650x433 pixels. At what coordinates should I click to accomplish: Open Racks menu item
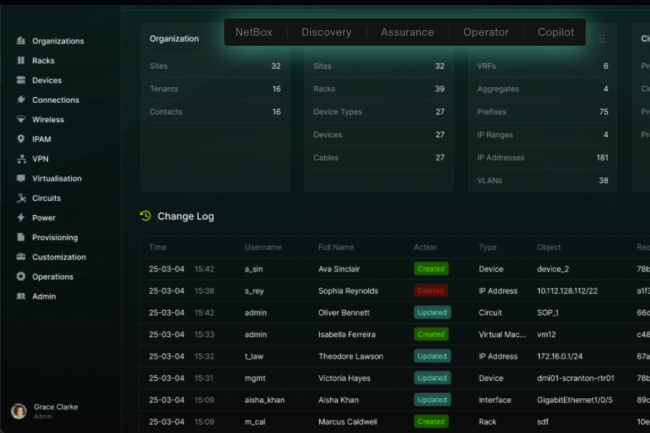pos(43,60)
